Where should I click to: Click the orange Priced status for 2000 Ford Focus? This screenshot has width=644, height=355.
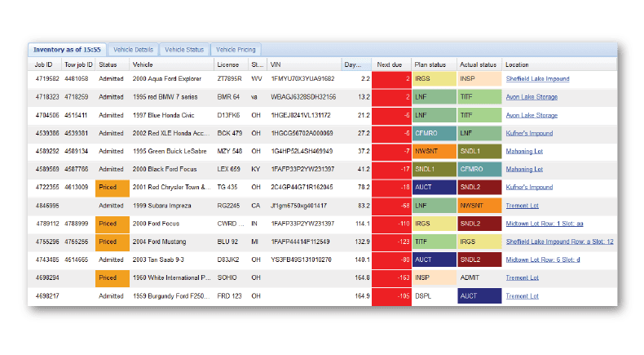pos(112,224)
